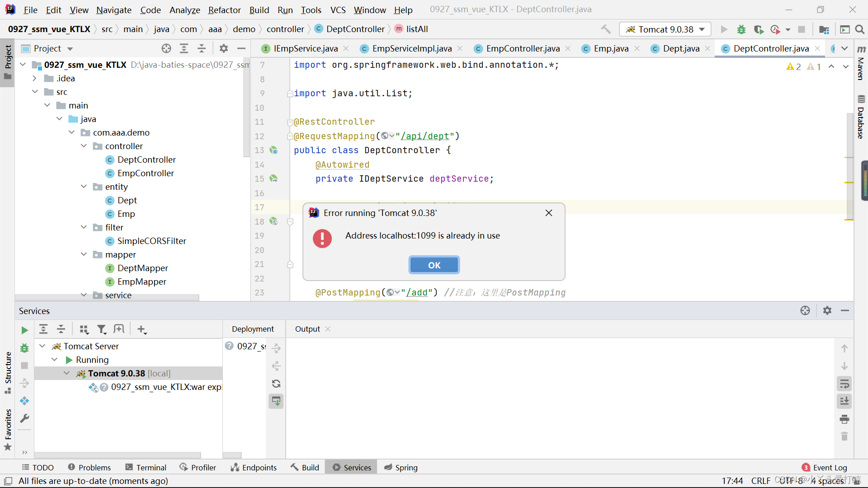This screenshot has height=488, width=868.
Task: Click the Services panel green run icon
Action: (24, 330)
